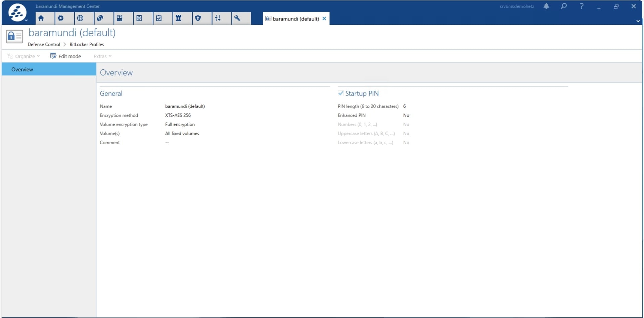This screenshot has height=318, width=644.
Task: Click the Volume encryption type label
Action: pos(124,124)
